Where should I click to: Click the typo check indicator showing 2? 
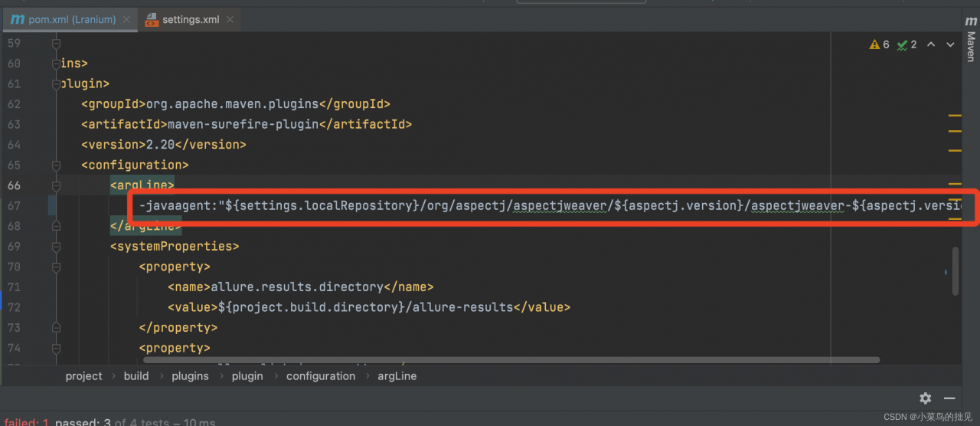coord(906,44)
